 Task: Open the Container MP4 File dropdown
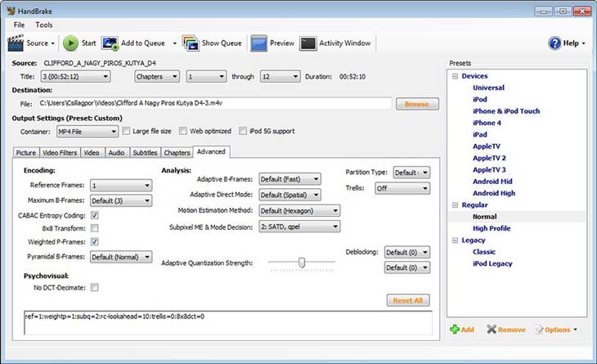88,132
